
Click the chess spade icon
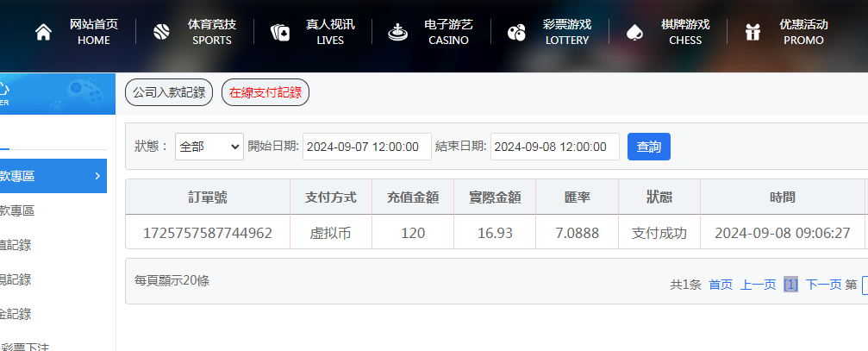tap(634, 33)
